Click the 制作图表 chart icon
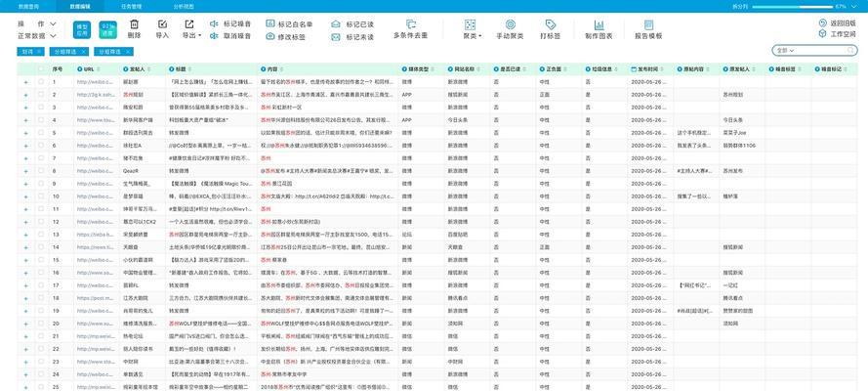 (599, 24)
